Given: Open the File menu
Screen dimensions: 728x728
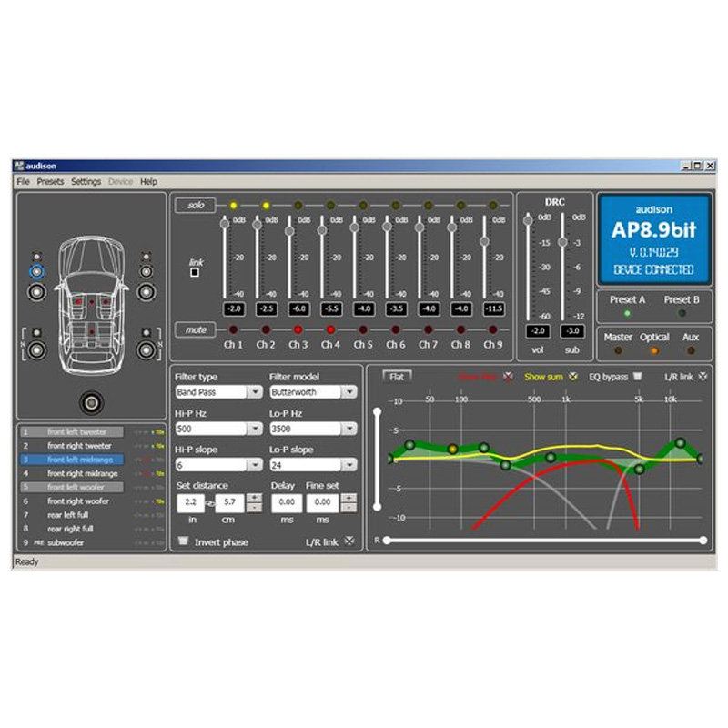Looking at the screenshot, I should (x=24, y=181).
